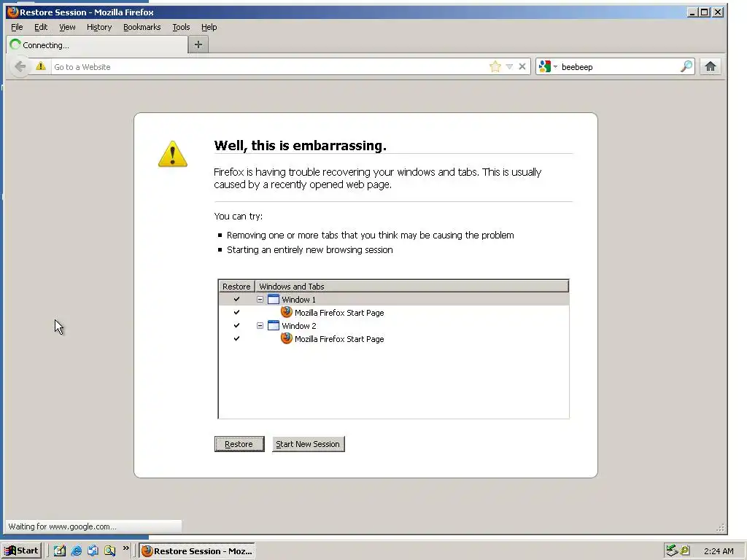Open the Windows Start menu
This screenshot has width=747, height=560.
coord(21,551)
